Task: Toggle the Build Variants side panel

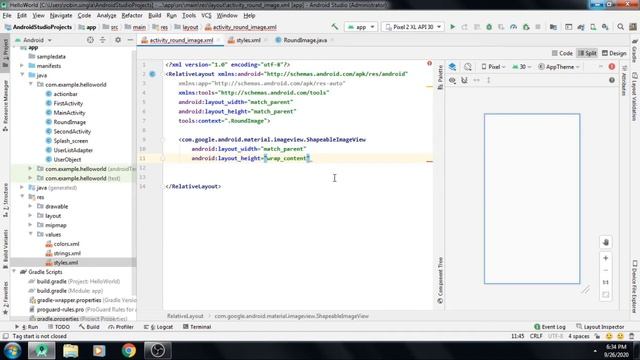Action: tap(5, 249)
